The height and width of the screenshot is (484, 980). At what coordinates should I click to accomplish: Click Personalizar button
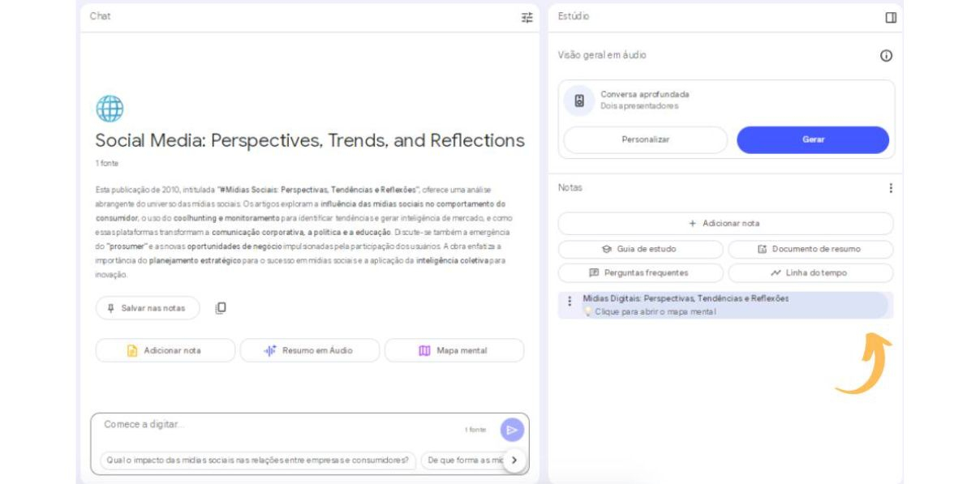pos(645,139)
